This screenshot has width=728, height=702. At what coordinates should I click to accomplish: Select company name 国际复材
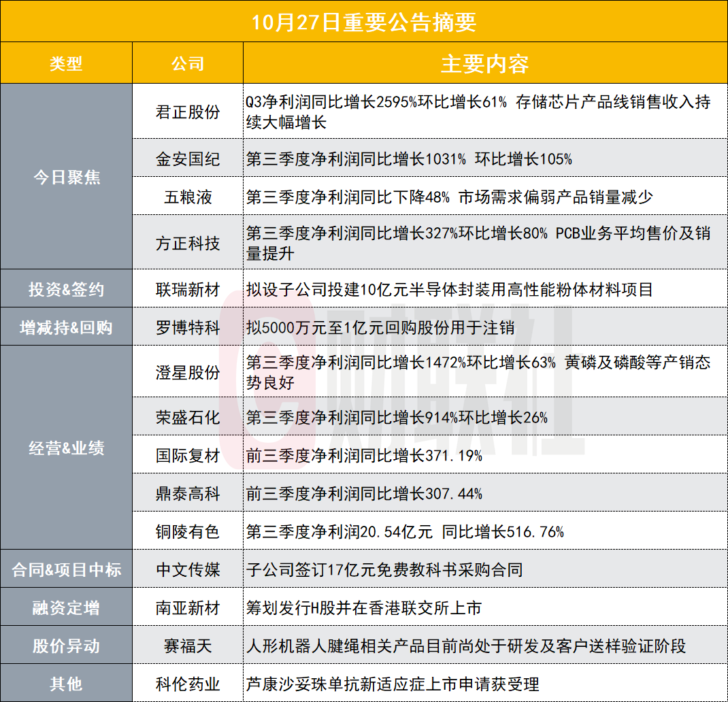point(188,456)
